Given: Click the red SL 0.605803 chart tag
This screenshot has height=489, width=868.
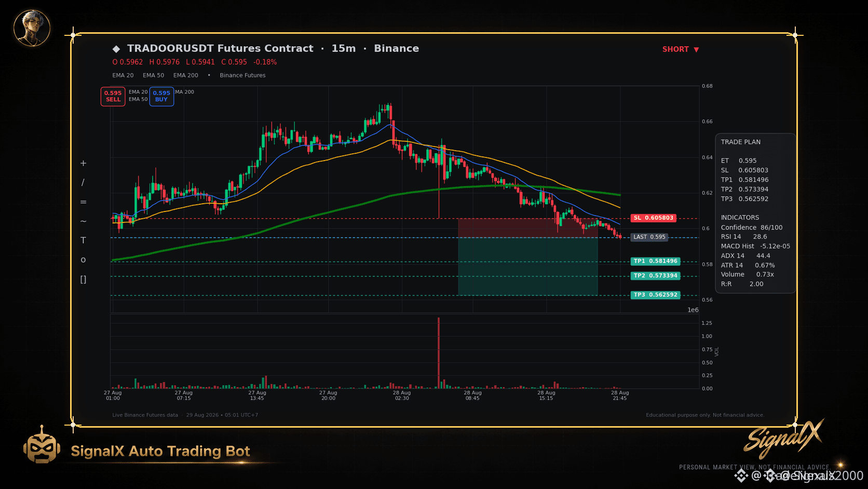Looking at the screenshot, I should (x=654, y=218).
